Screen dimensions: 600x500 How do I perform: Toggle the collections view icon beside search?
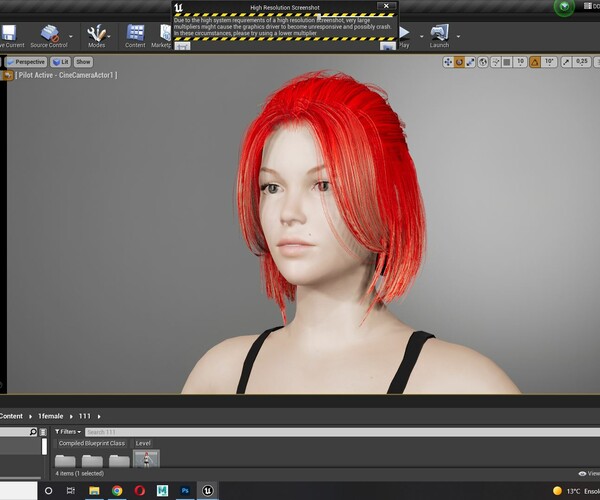(x=43, y=432)
